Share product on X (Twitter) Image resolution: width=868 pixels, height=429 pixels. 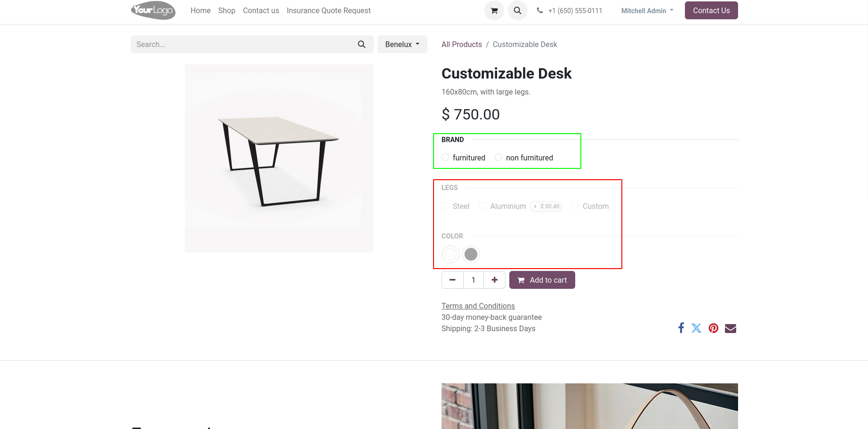697,328
